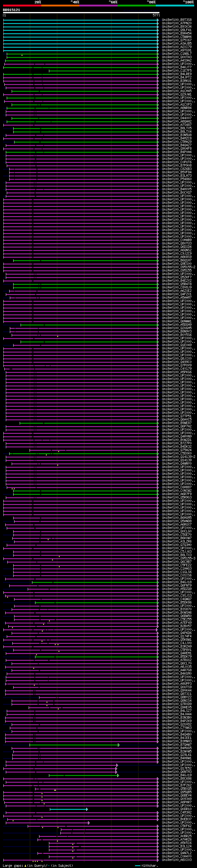Select hit label UniRef100_A5DGH9
Screen dimensions: 197x868
(177, 325)
